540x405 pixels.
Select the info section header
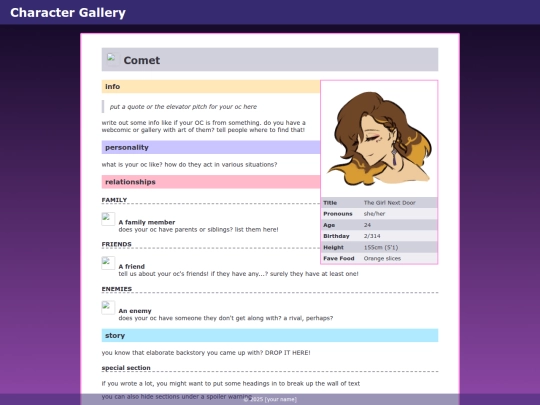coord(211,86)
